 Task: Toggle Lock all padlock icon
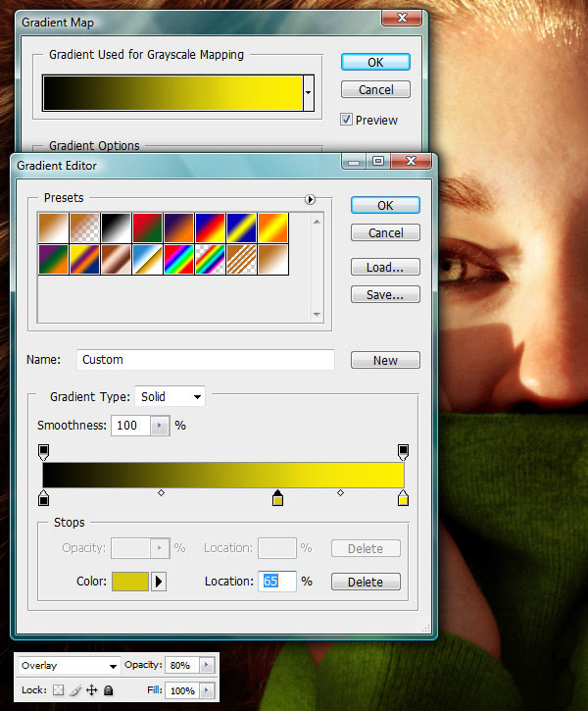click(x=108, y=690)
